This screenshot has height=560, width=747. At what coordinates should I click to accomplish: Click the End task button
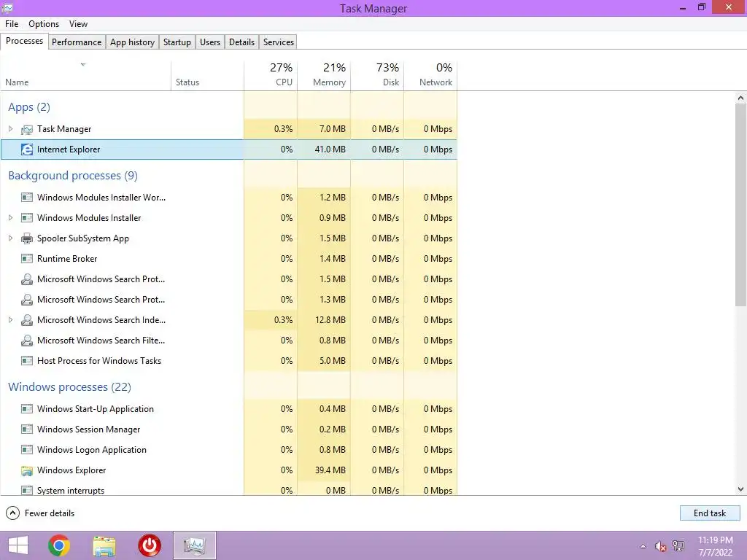pyautogui.click(x=709, y=513)
